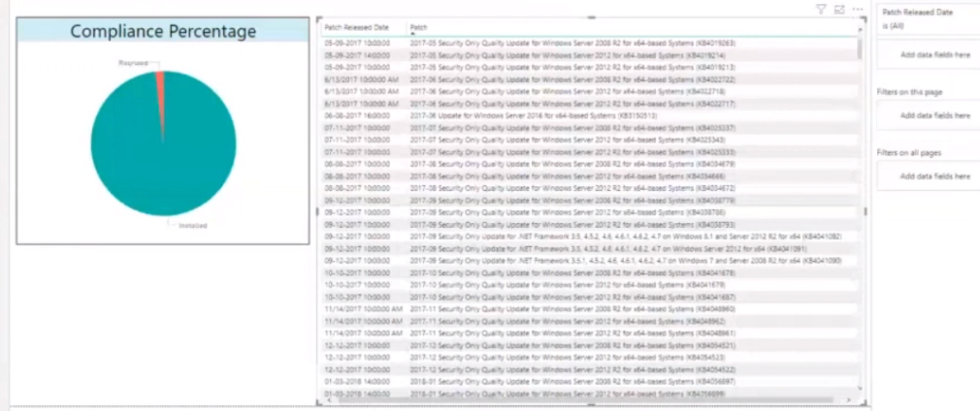Click the horizontal scrollbar at table bottom
The image size is (980, 411).
584,399
